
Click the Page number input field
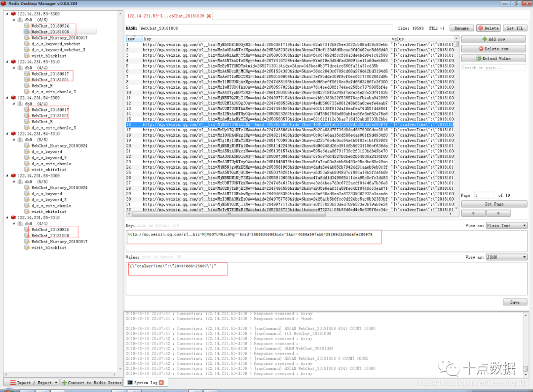tap(485, 195)
